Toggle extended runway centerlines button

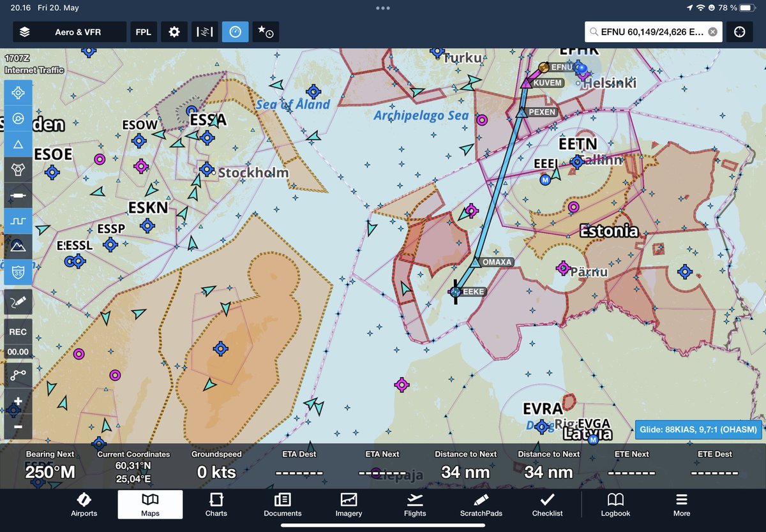[18, 195]
